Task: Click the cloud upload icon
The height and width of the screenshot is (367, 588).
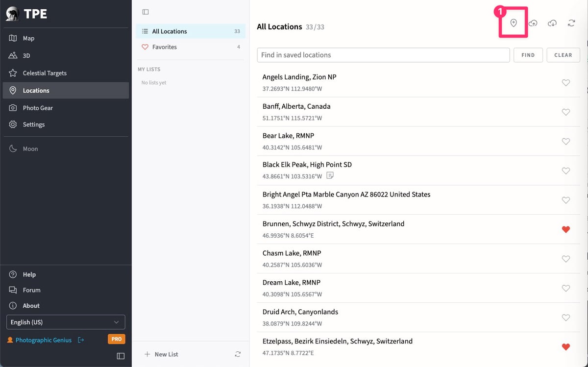Action: [x=533, y=23]
